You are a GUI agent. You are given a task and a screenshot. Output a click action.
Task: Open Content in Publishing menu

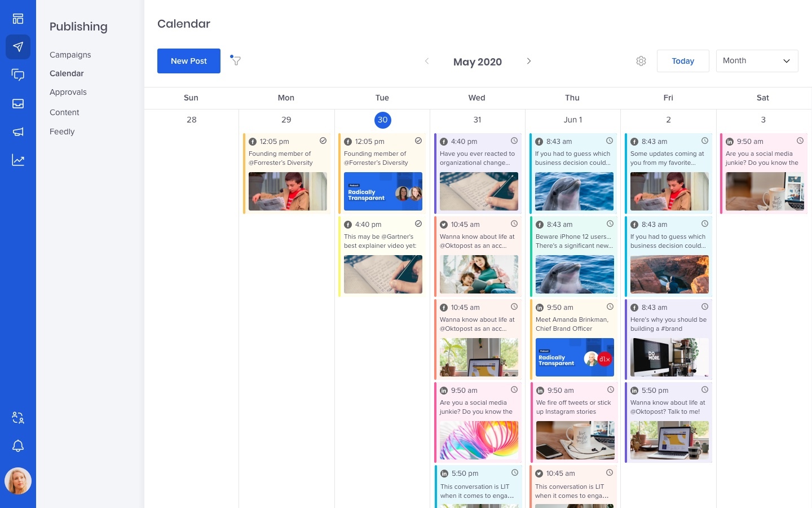[64, 112]
